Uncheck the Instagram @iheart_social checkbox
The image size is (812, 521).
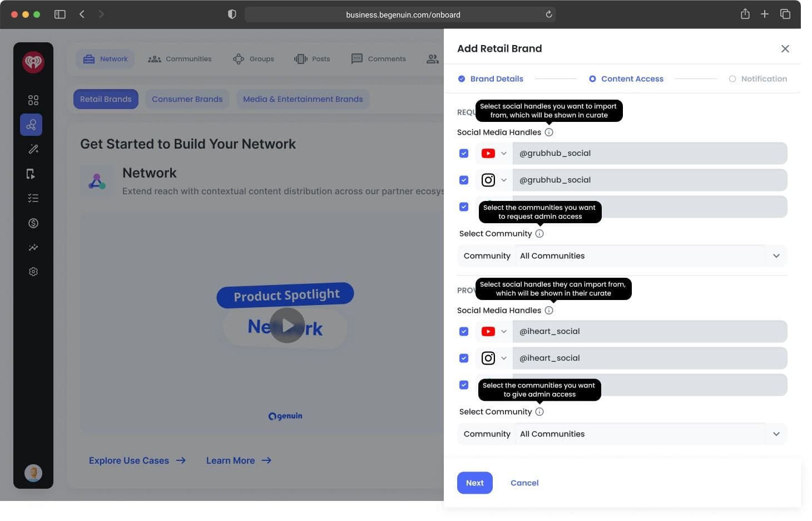464,358
